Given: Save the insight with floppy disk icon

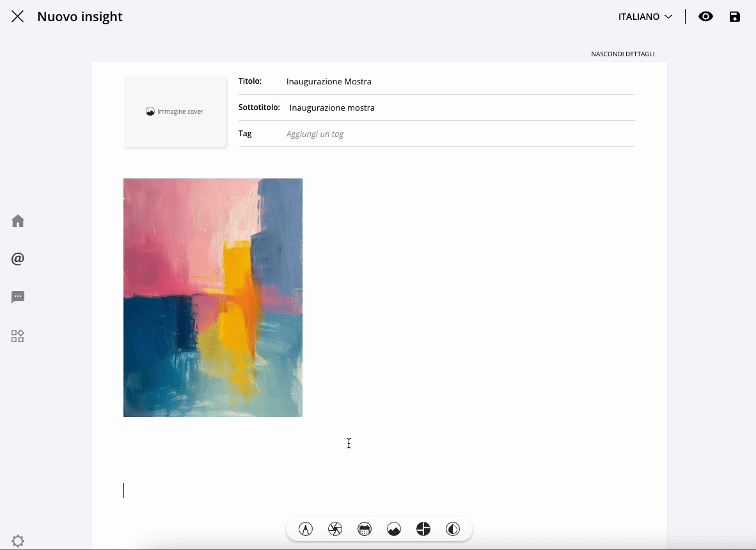Looking at the screenshot, I should [x=735, y=17].
